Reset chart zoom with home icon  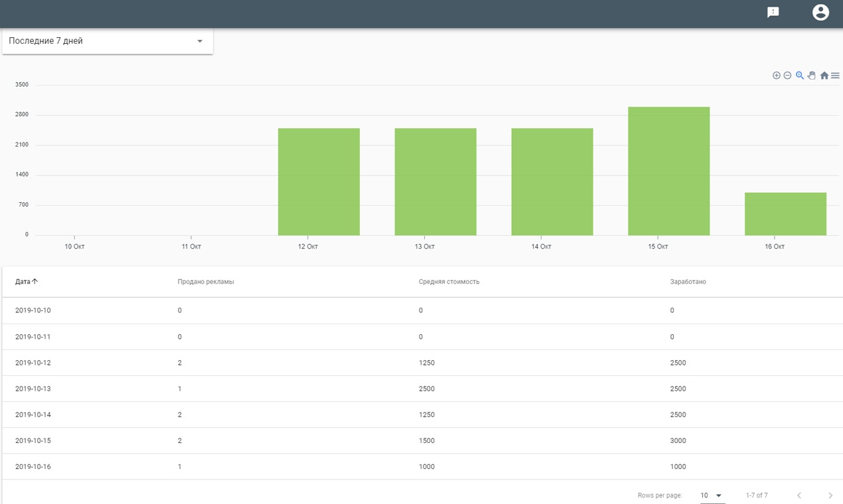coord(824,76)
